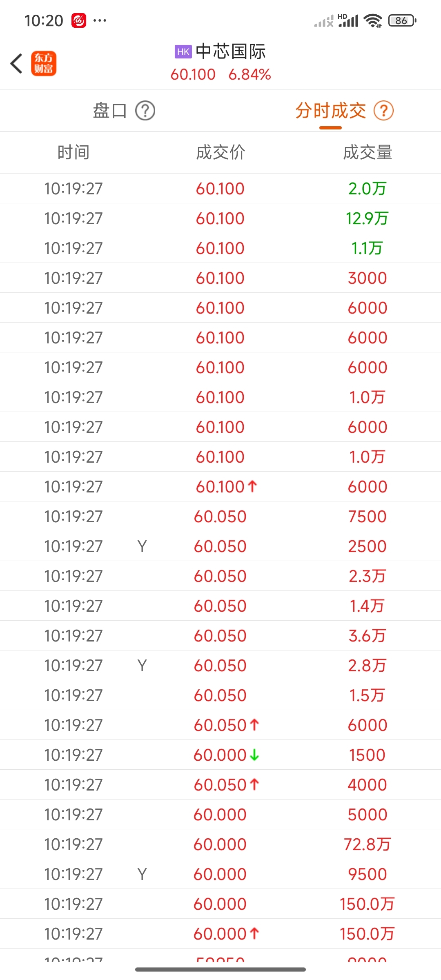
Task: Tap the 时间 column header
Action: click(x=73, y=152)
